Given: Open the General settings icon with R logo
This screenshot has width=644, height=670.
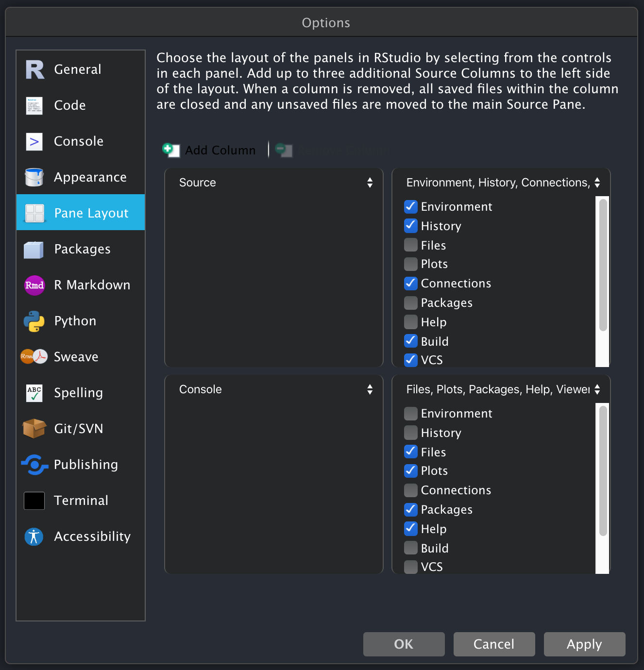Looking at the screenshot, I should tap(34, 69).
